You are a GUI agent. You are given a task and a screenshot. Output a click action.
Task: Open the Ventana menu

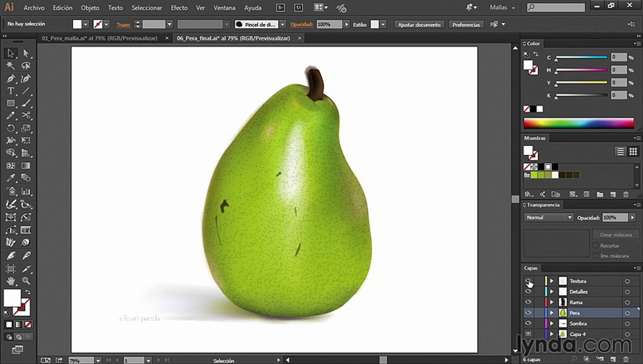(224, 8)
